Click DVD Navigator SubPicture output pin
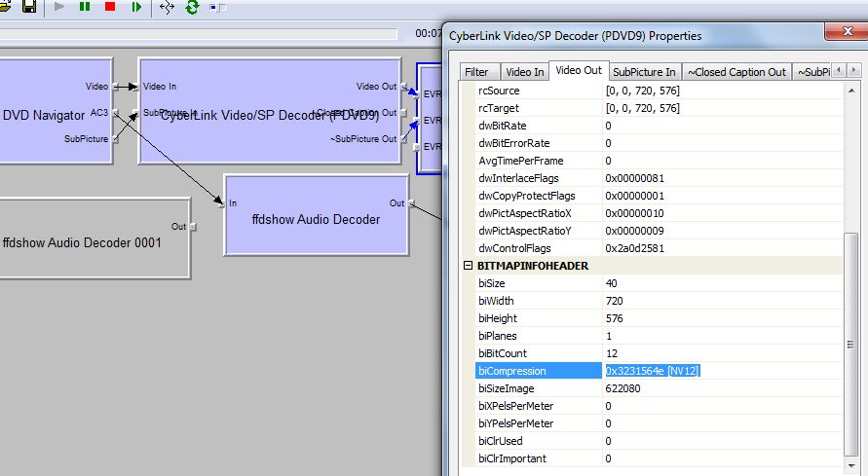 point(115,139)
